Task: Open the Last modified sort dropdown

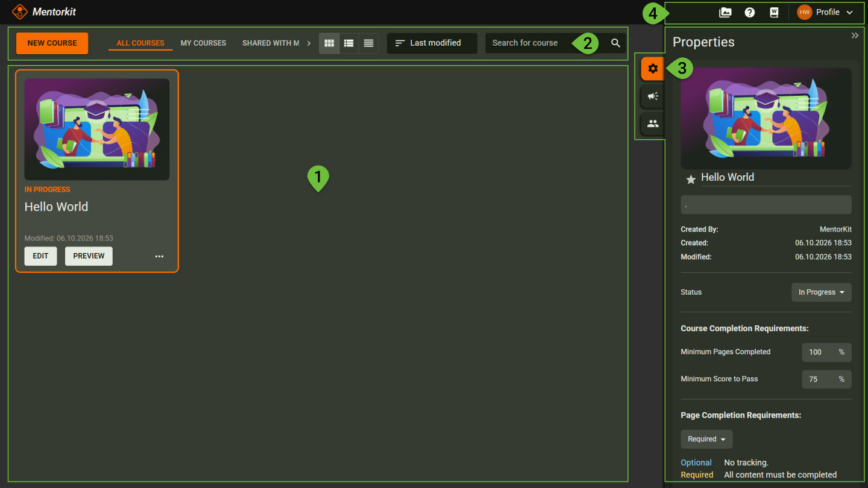Action: [432, 43]
